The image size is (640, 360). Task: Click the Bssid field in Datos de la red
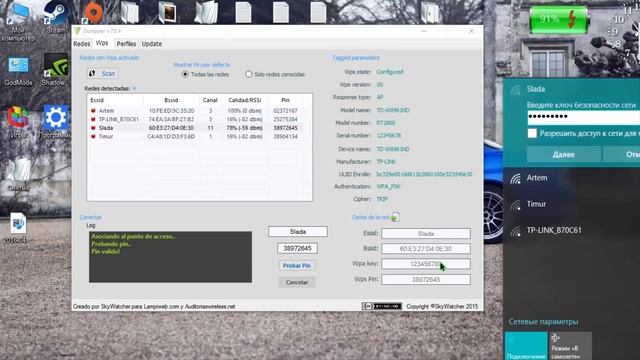tap(426, 249)
